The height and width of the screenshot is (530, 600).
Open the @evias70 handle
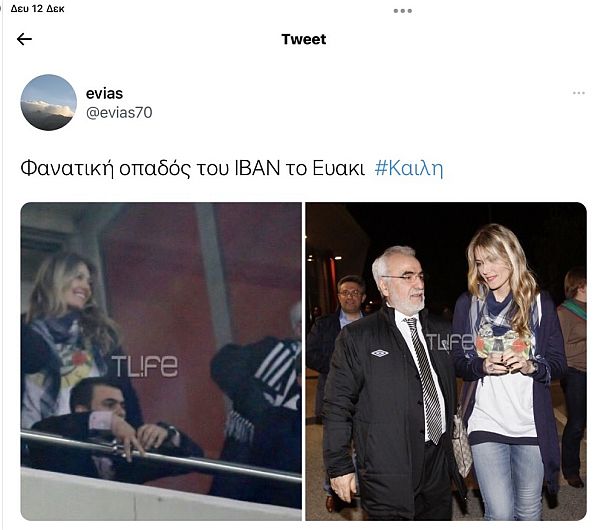coord(119,113)
